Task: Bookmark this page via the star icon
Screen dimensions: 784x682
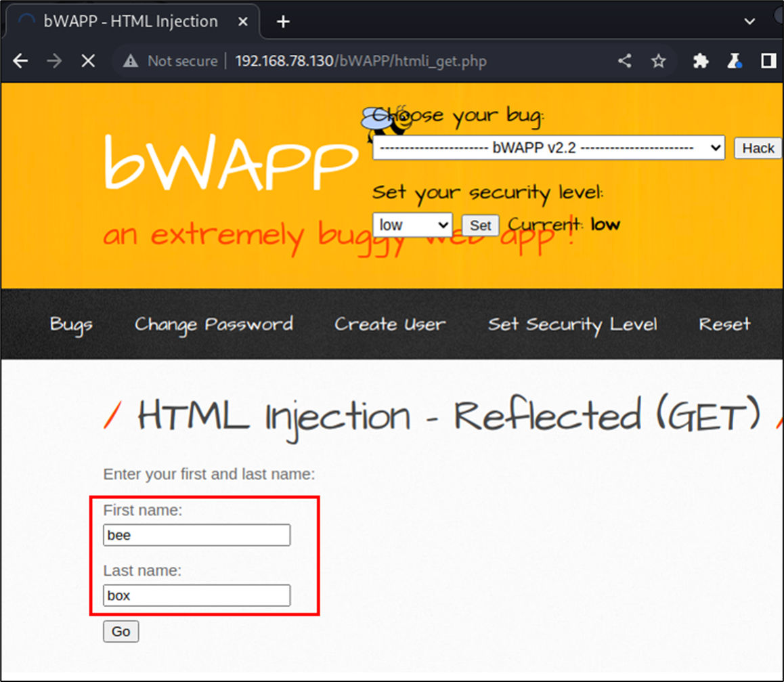Action: tap(658, 61)
